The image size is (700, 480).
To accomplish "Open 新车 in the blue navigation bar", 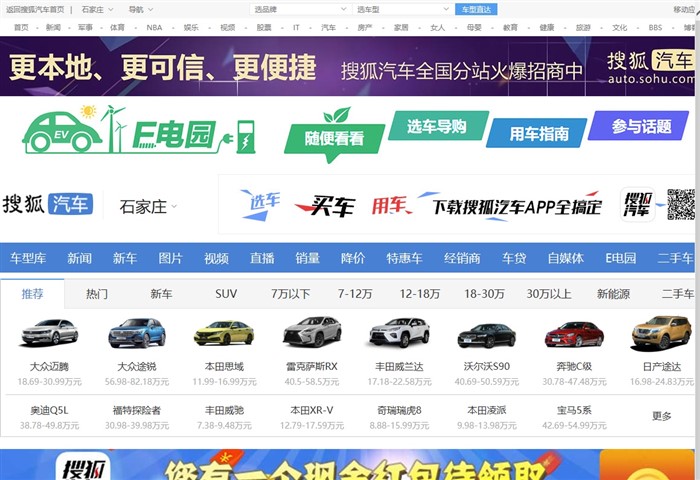I will click(x=125, y=258).
